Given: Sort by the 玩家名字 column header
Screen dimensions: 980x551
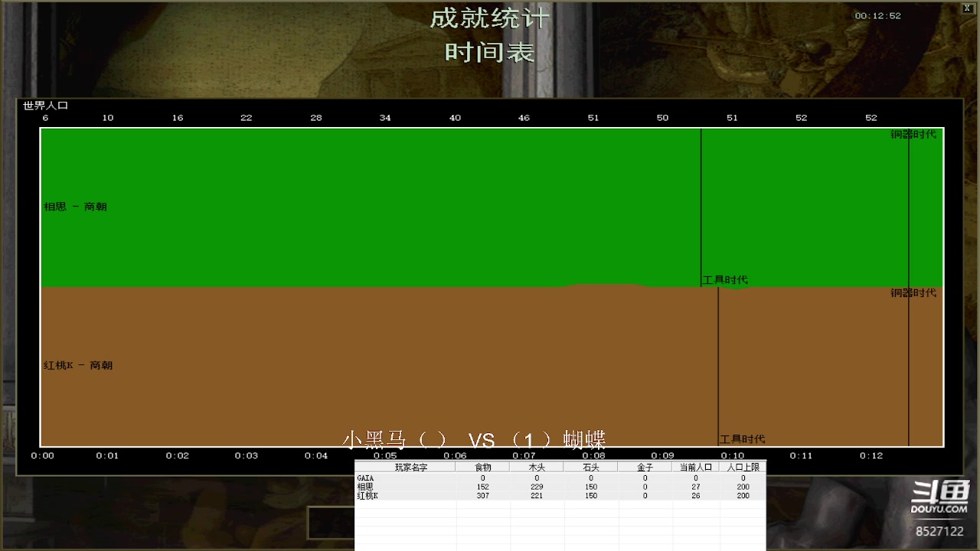Looking at the screenshot, I should [x=406, y=467].
